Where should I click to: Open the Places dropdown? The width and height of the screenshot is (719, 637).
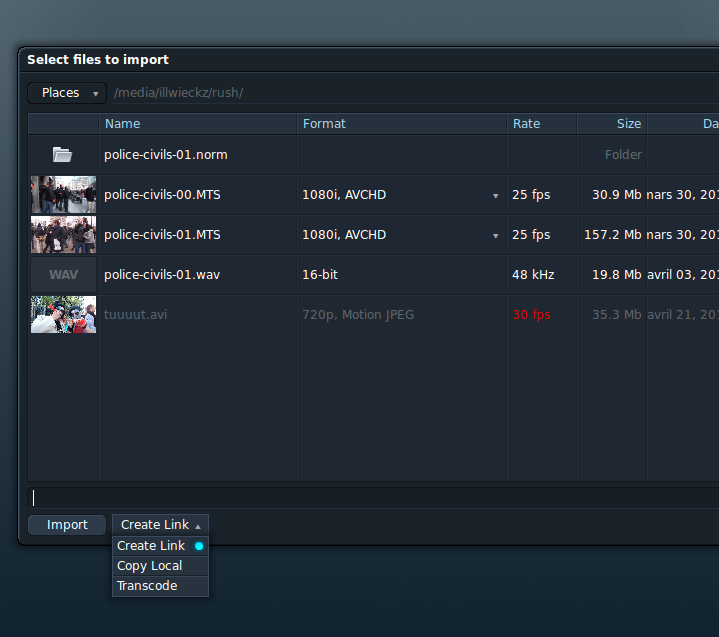(67, 93)
